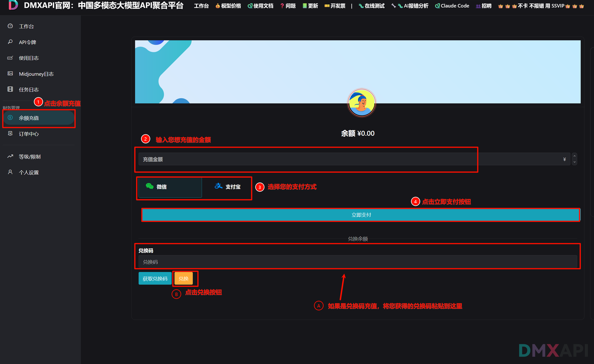Click the 获取兑换码 button
Viewport: 594px width, 364px height.
click(x=155, y=278)
